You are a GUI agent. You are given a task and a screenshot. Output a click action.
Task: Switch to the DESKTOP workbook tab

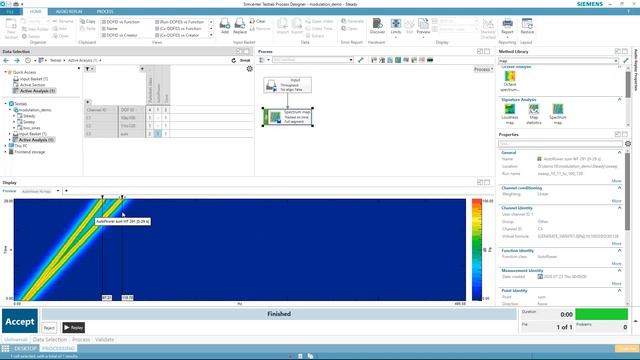coord(25,349)
